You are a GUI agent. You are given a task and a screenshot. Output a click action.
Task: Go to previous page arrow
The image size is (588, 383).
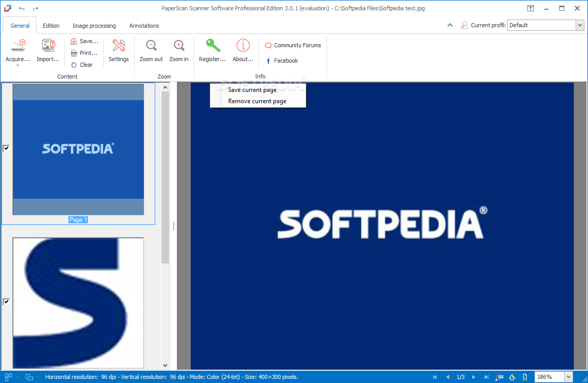click(x=447, y=377)
